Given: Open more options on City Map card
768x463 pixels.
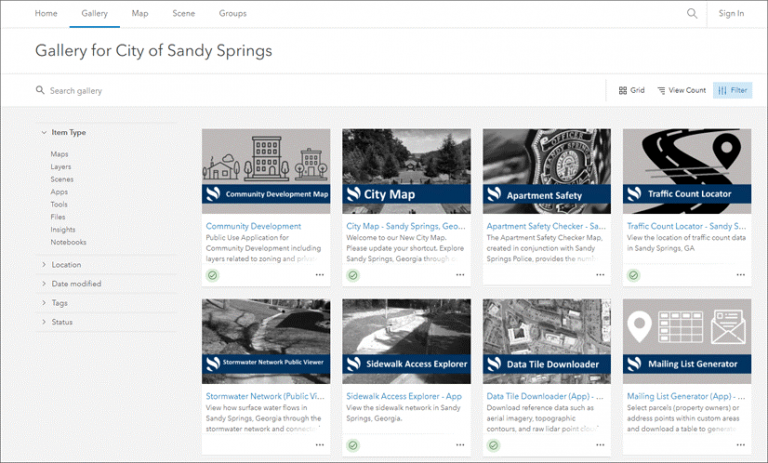Looking at the screenshot, I should (x=460, y=275).
